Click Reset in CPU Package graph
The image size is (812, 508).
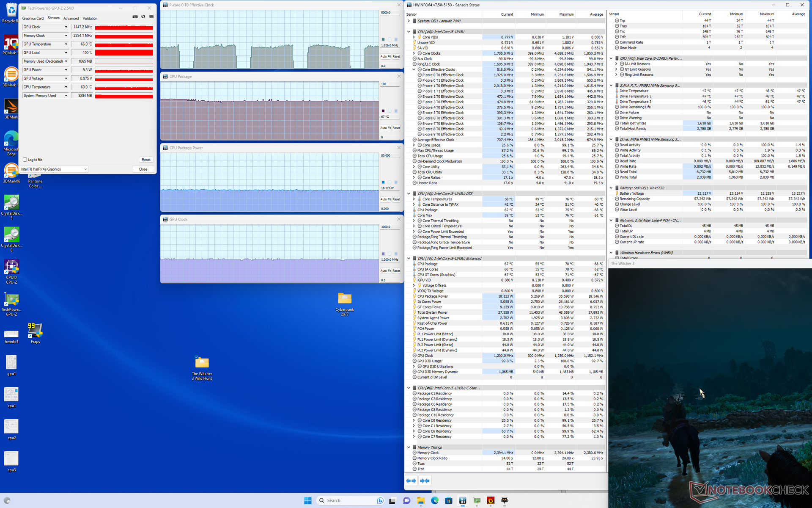click(396, 128)
